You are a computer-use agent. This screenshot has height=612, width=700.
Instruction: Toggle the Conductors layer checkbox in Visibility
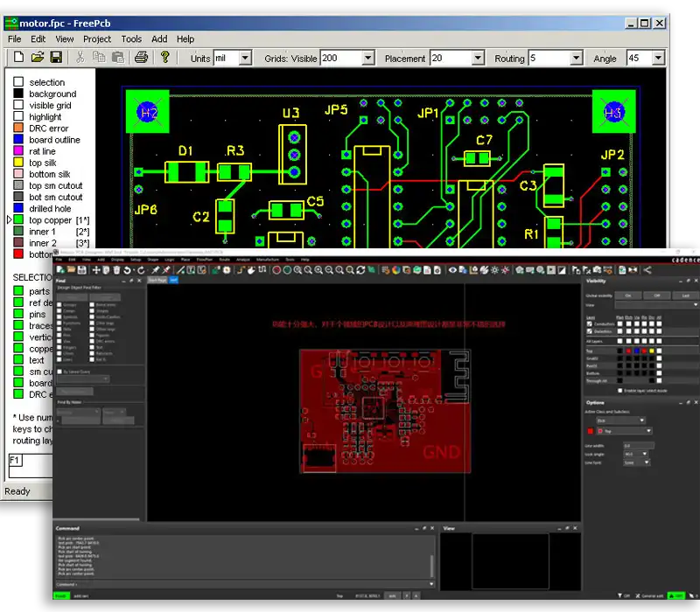[x=590, y=323]
